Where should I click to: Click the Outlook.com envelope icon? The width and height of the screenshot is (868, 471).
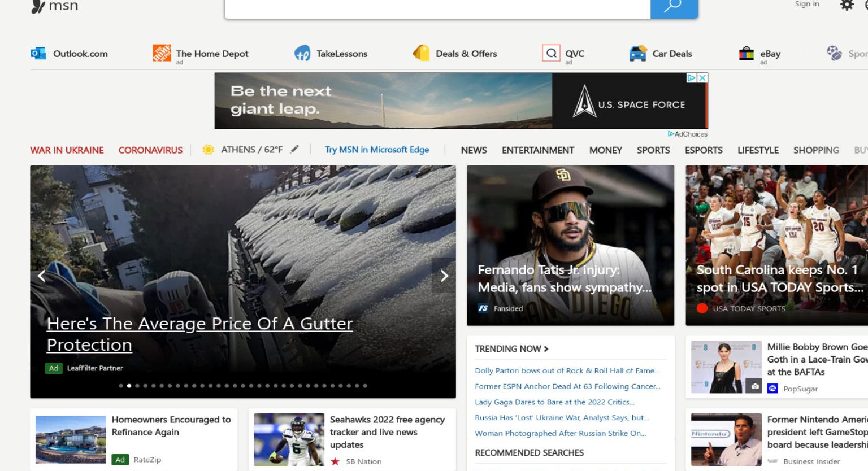[x=38, y=54]
